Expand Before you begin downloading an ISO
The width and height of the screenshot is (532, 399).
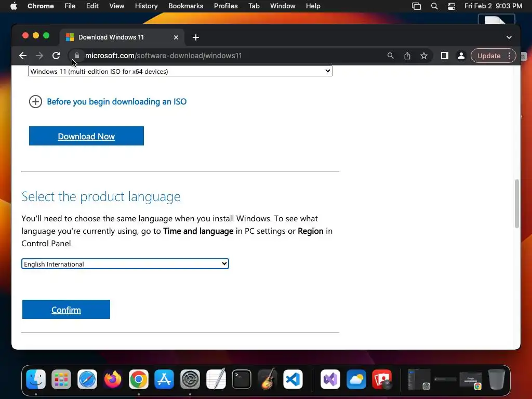108,101
